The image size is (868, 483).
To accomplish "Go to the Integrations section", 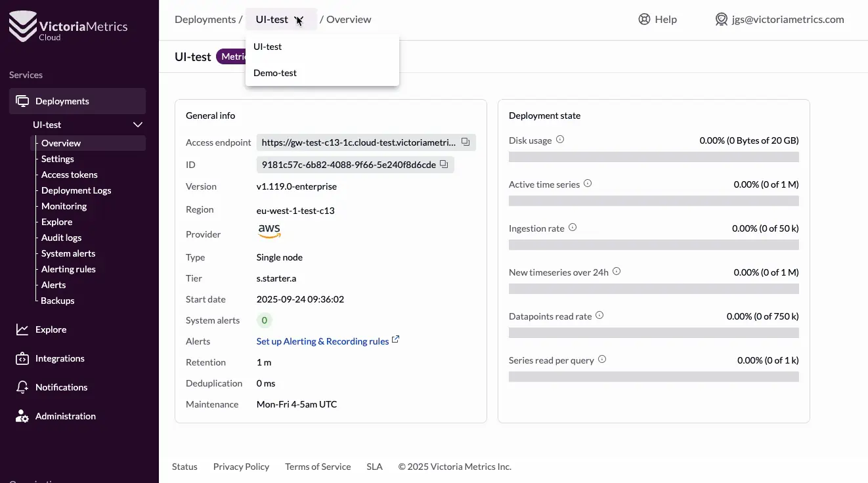I will 60,358.
